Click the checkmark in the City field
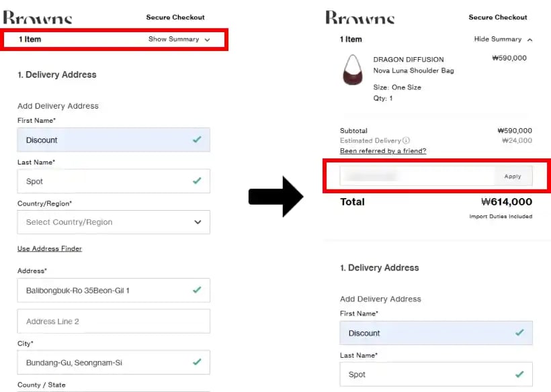This screenshot has height=392, width=551. pyautogui.click(x=196, y=362)
